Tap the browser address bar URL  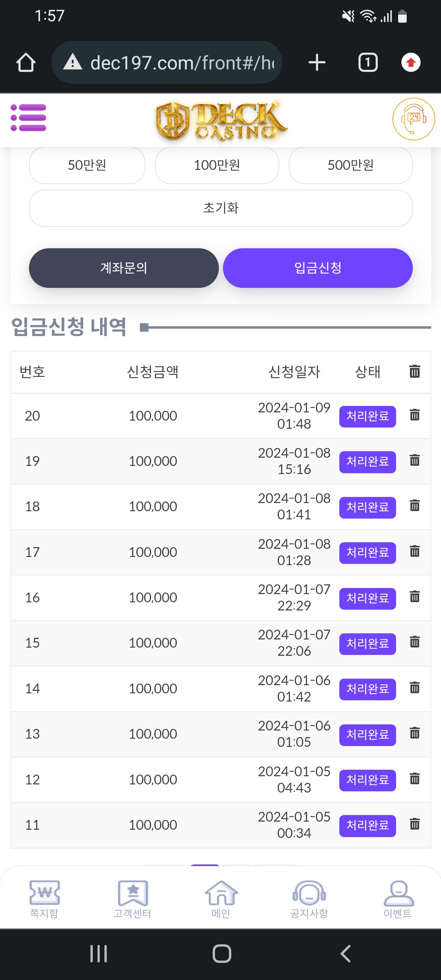[182, 63]
